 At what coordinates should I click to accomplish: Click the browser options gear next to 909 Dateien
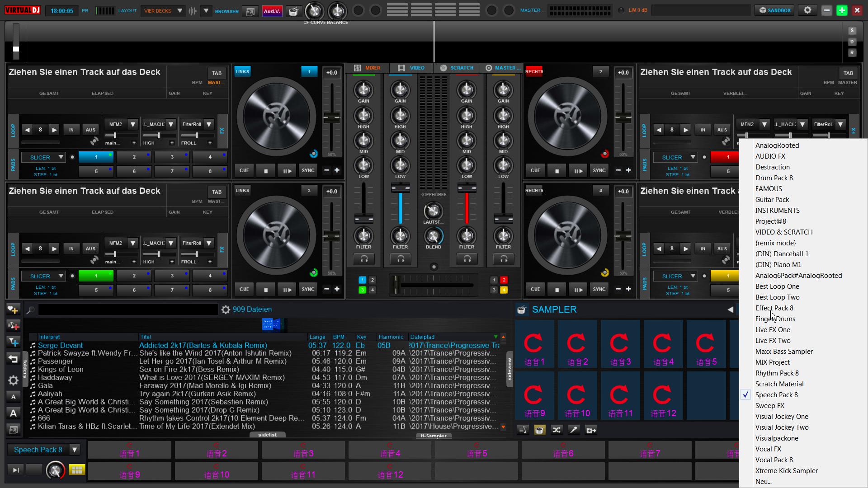point(226,310)
